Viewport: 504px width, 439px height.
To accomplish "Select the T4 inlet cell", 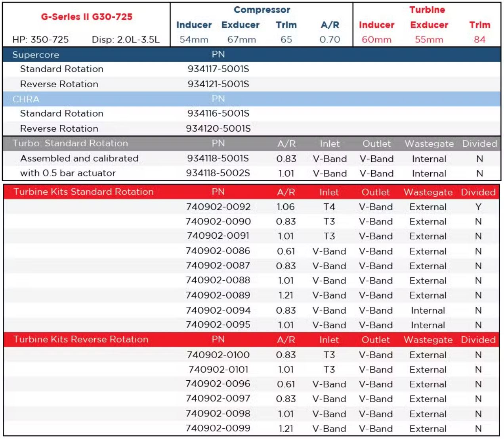I will (329, 207).
